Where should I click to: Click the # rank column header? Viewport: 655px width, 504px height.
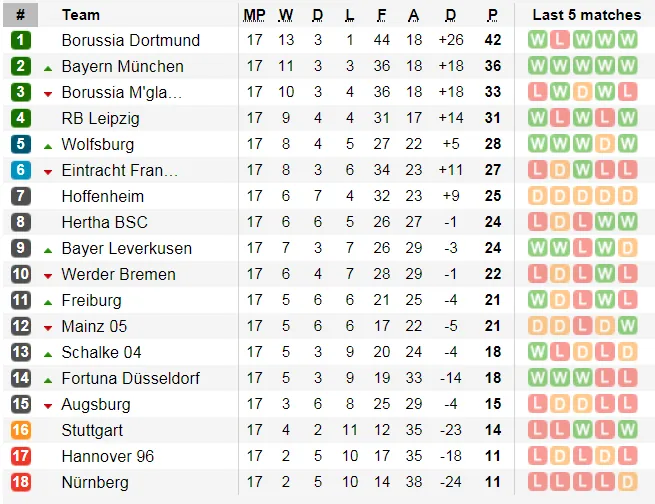click(21, 15)
